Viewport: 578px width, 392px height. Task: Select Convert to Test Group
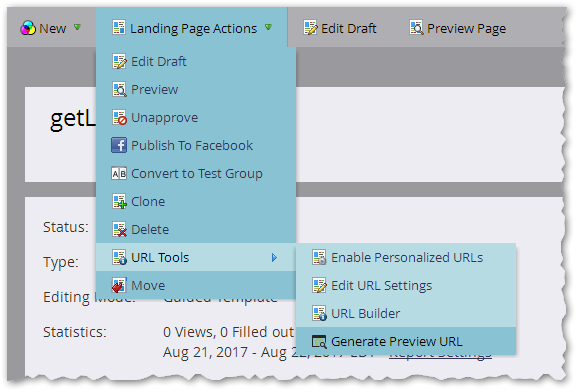pos(196,174)
